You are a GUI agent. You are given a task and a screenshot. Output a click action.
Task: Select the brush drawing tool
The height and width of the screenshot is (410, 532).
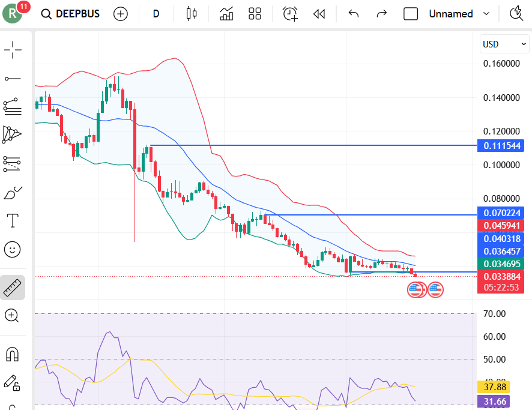click(x=13, y=192)
